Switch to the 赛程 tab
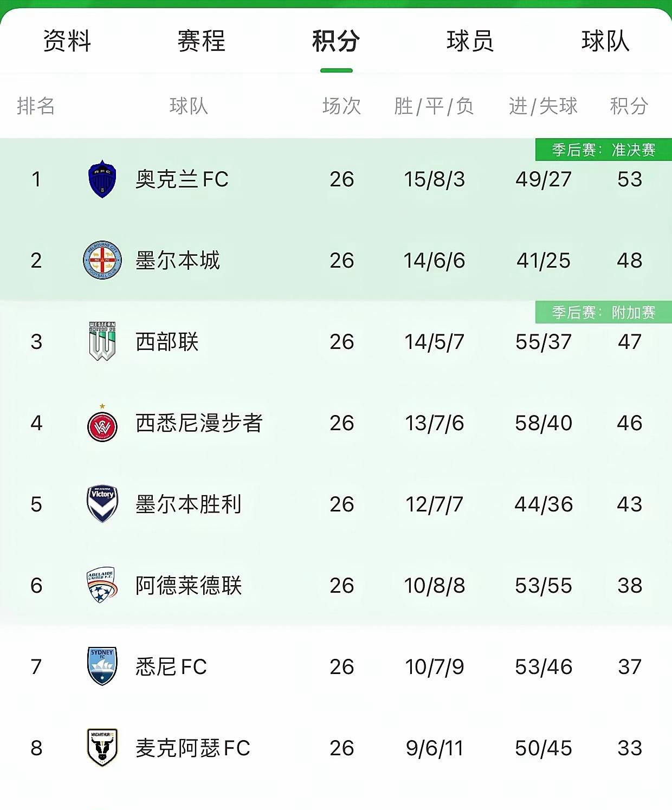 point(201,43)
